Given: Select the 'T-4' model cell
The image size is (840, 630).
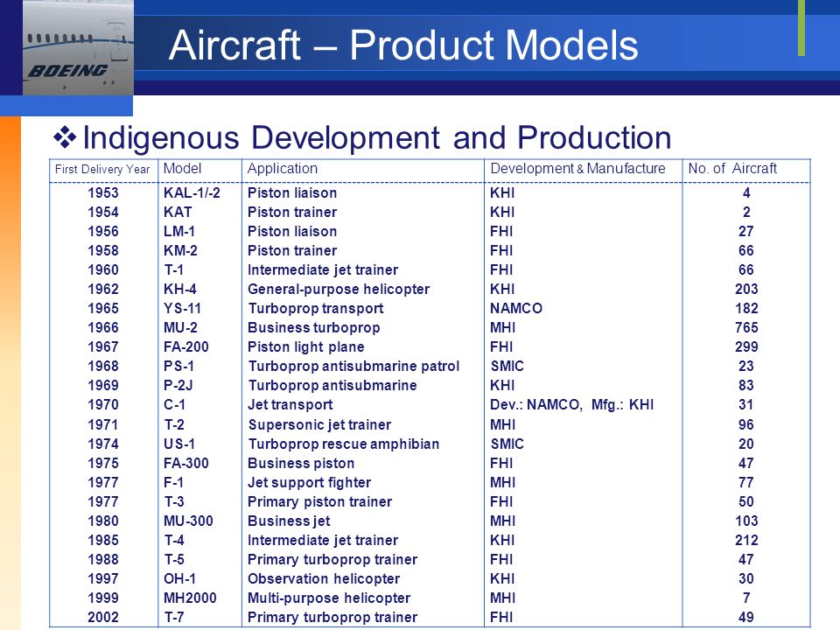Looking at the screenshot, I should (x=174, y=541).
